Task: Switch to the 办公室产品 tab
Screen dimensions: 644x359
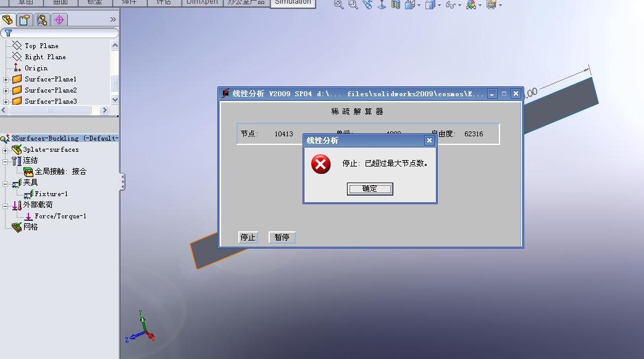Action: click(x=246, y=2)
